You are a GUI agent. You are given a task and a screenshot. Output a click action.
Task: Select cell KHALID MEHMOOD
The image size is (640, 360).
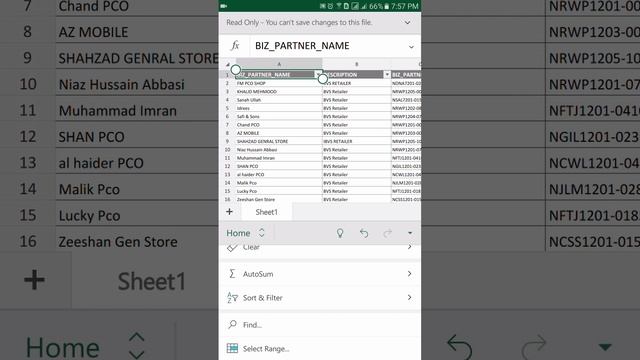[x=279, y=91]
